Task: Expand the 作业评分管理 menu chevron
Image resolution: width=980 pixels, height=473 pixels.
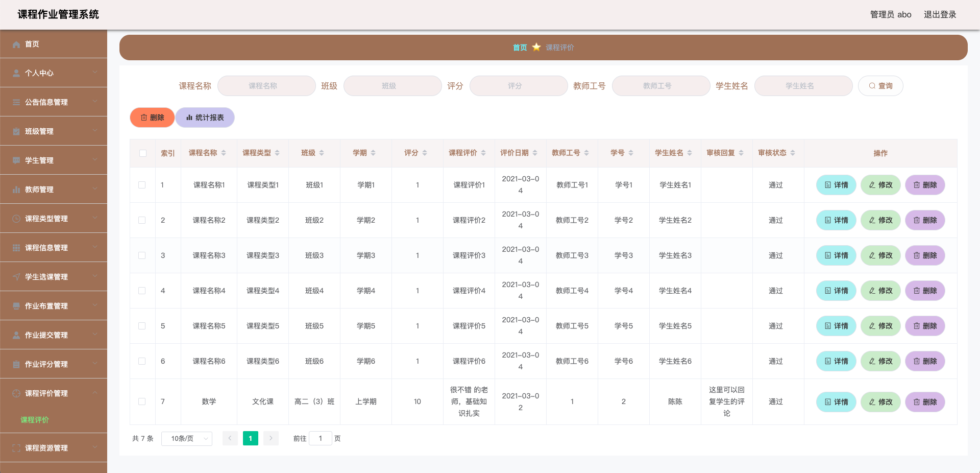Action: [95, 364]
